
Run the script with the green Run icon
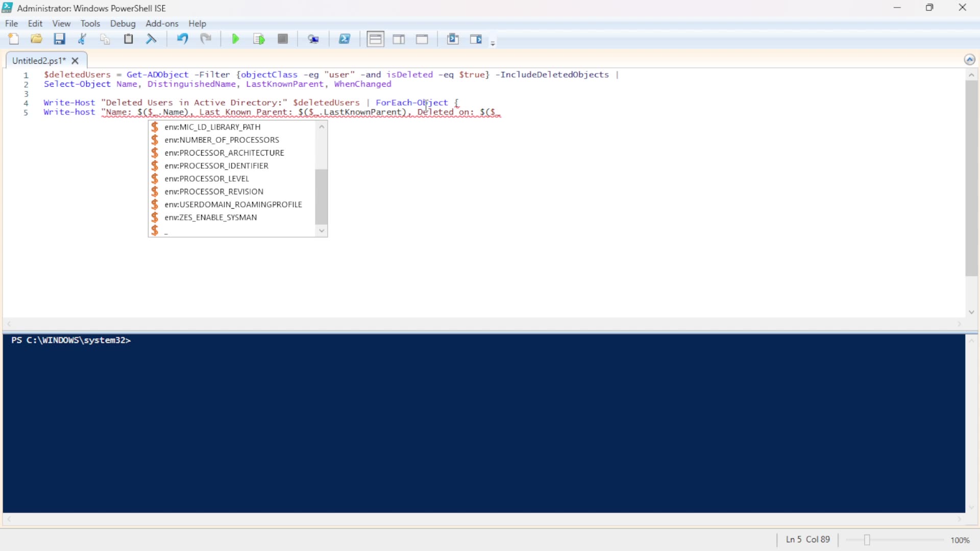235,39
